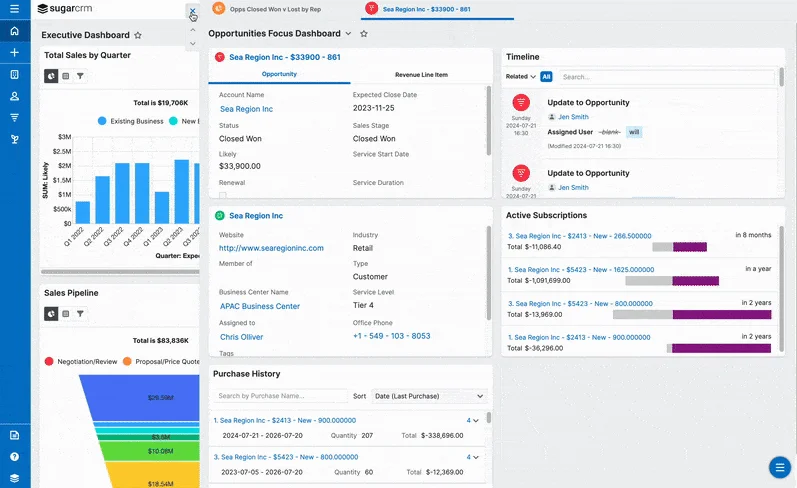Click the blue floating action button at bottom right
This screenshot has width=797, height=488.
[779, 467]
